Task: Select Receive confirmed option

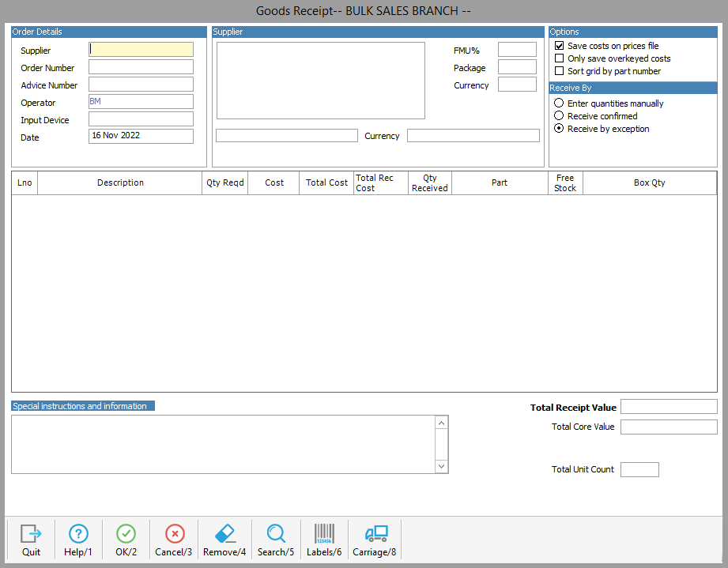Action: tap(559, 115)
